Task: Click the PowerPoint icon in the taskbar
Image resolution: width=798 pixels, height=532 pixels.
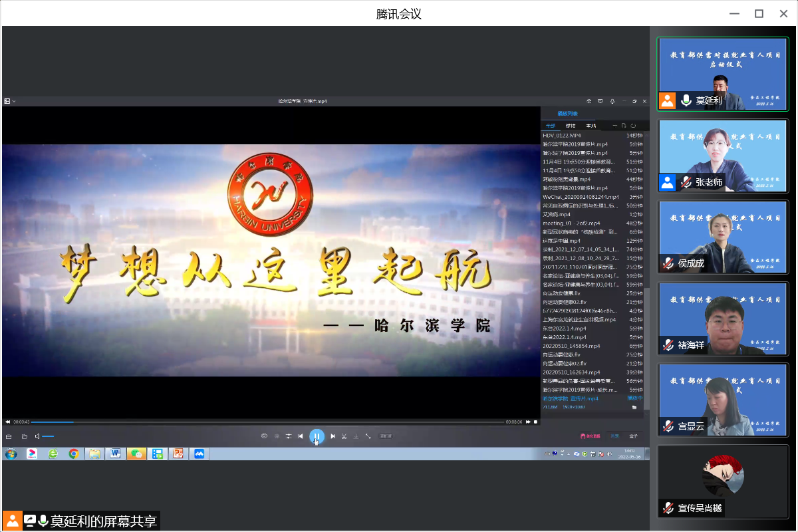Action: pos(178,454)
